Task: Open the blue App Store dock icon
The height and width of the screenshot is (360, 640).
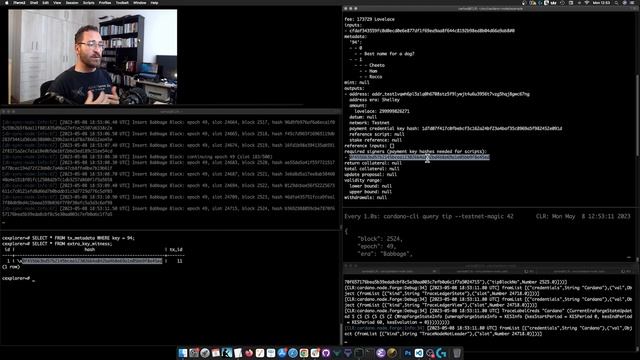Action: (282, 353)
